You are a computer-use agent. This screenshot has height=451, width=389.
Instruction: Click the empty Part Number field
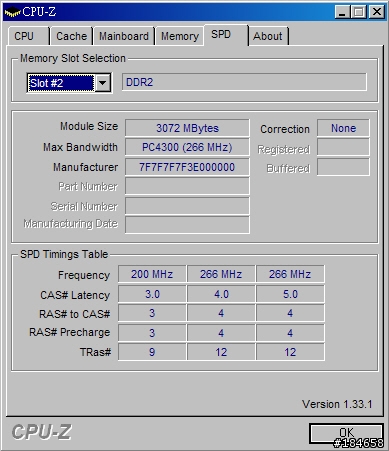tap(187, 186)
